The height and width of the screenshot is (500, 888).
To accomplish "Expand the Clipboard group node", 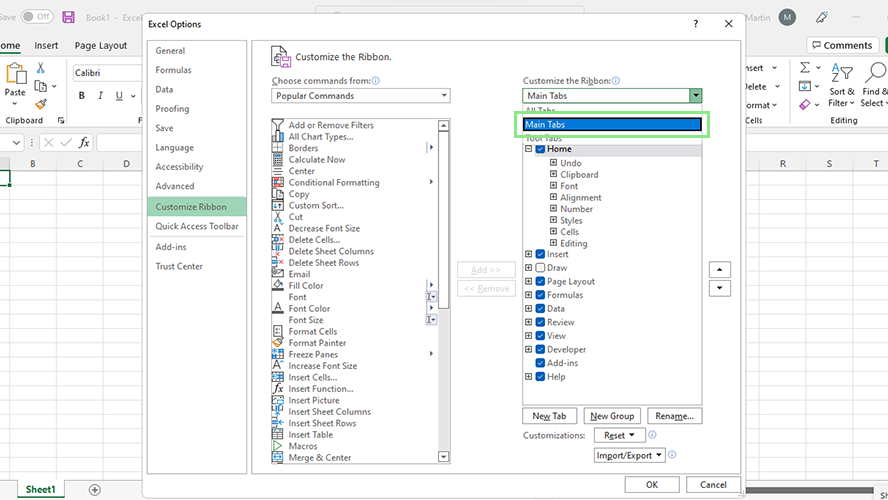I will [x=553, y=174].
